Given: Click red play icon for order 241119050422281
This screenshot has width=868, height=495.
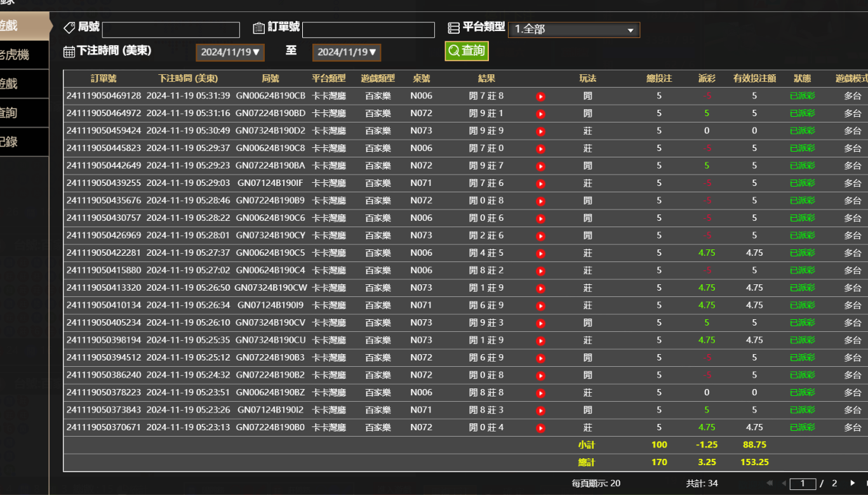Looking at the screenshot, I should 540,253.
